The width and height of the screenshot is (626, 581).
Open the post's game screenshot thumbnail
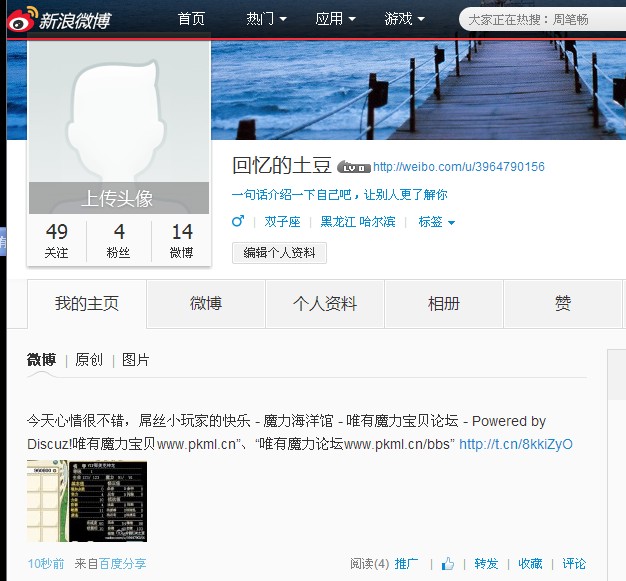tap(86, 501)
